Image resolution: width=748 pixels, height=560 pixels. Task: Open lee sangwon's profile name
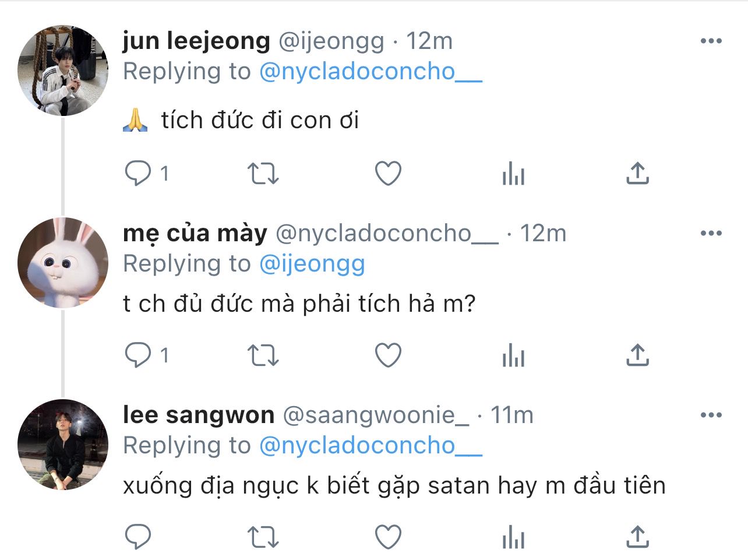coord(199,415)
